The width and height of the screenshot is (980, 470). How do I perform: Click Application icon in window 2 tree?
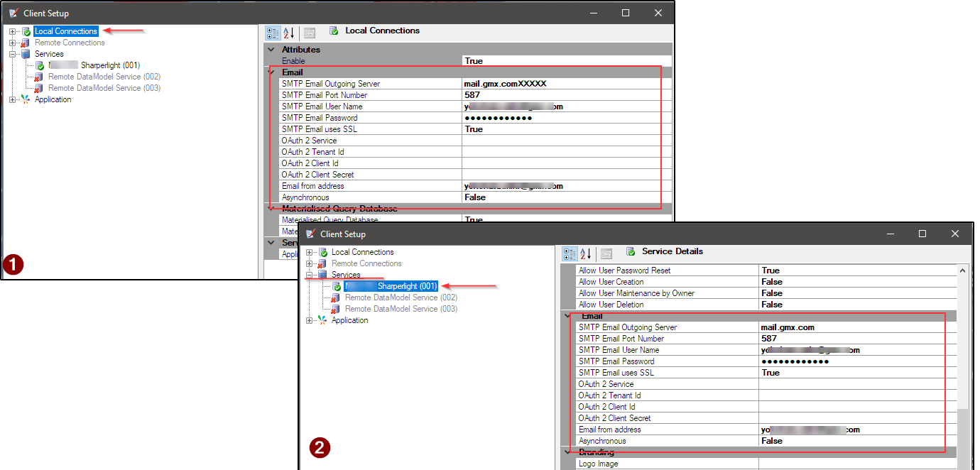coord(323,320)
